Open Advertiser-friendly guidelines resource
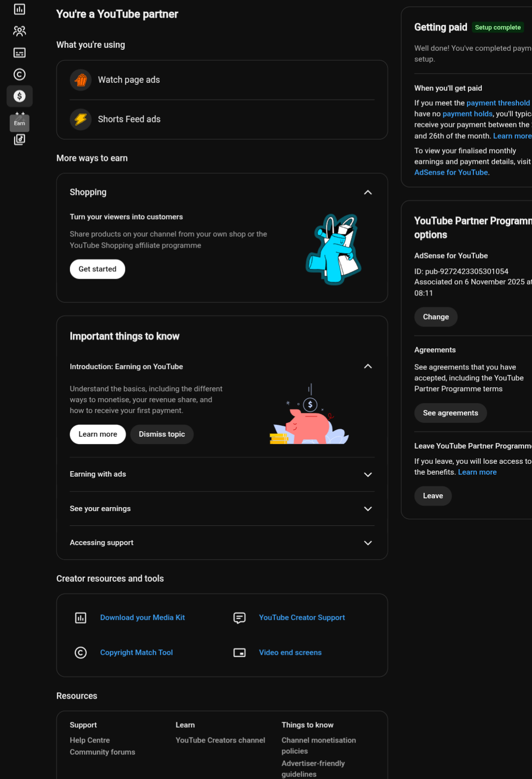The width and height of the screenshot is (532, 779). pos(313,769)
